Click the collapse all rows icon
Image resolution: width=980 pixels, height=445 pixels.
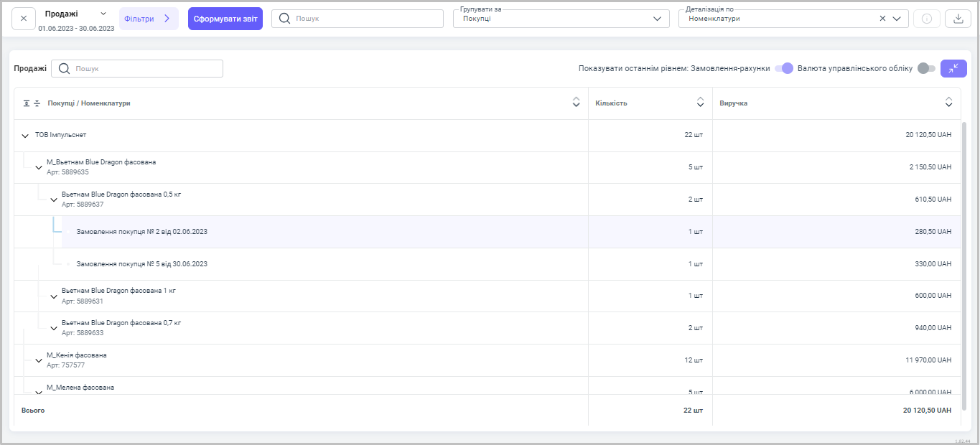pyautogui.click(x=37, y=103)
